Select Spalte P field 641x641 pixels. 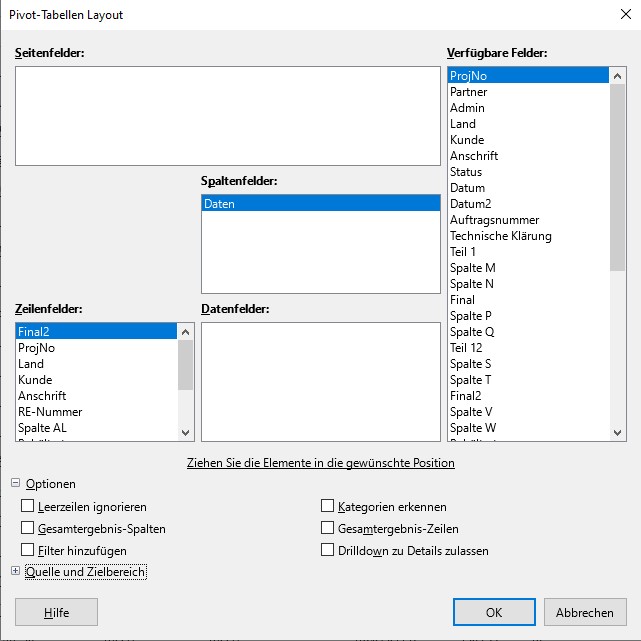[528, 315]
